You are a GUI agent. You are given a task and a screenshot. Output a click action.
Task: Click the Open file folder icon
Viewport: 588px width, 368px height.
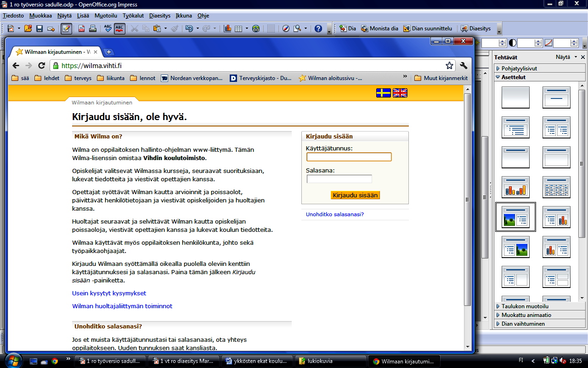click(x=28, y=29)
